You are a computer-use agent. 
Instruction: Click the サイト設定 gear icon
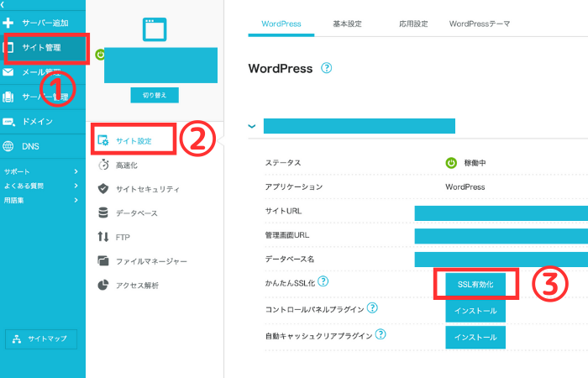tap(103, 140)
